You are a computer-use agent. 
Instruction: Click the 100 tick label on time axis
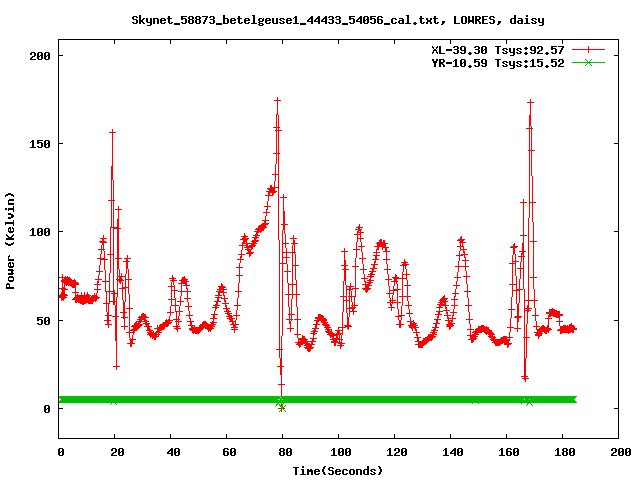[x=340, y=452]
